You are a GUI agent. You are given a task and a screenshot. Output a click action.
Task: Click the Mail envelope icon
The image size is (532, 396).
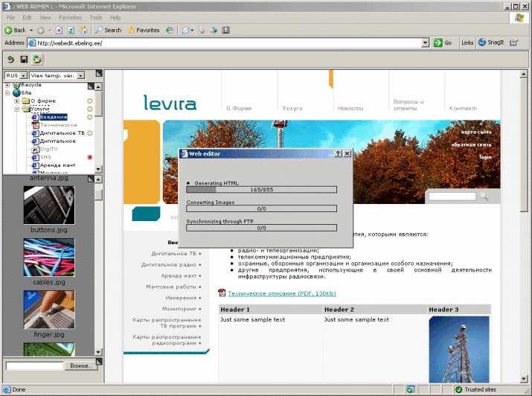click(x=185, y=31)
